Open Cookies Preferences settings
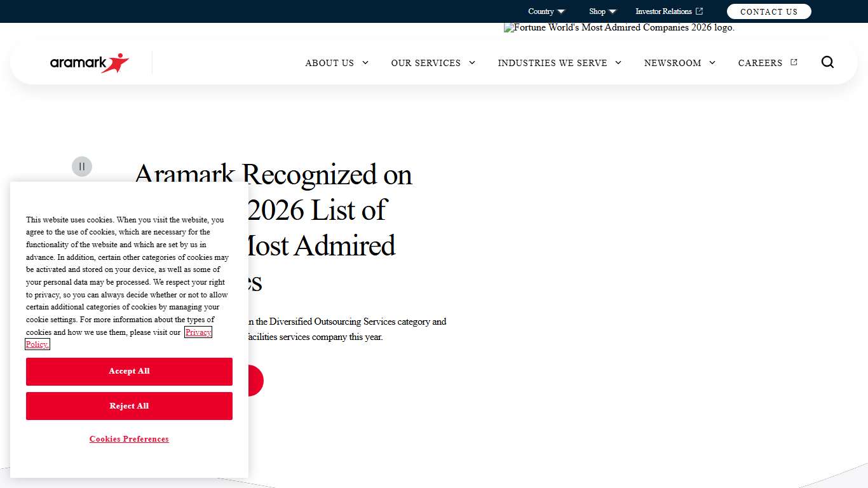 [129, 439]
